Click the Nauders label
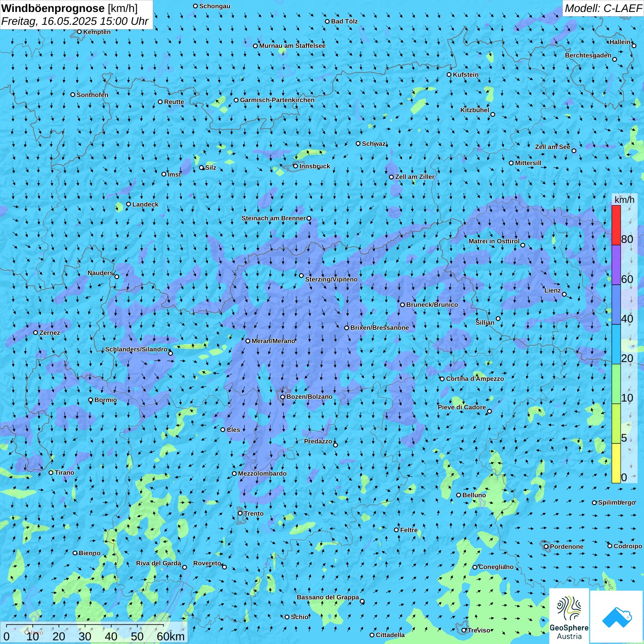 point(100,273)
